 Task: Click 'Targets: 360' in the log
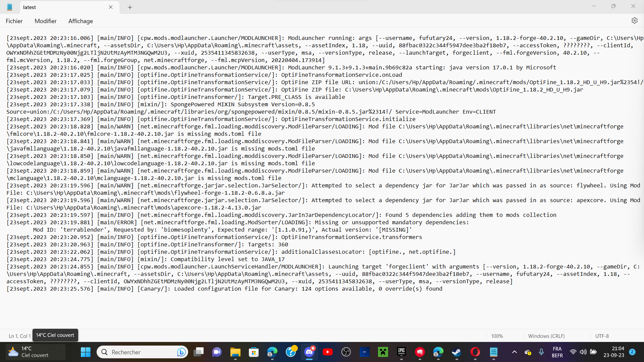[268, 245]
